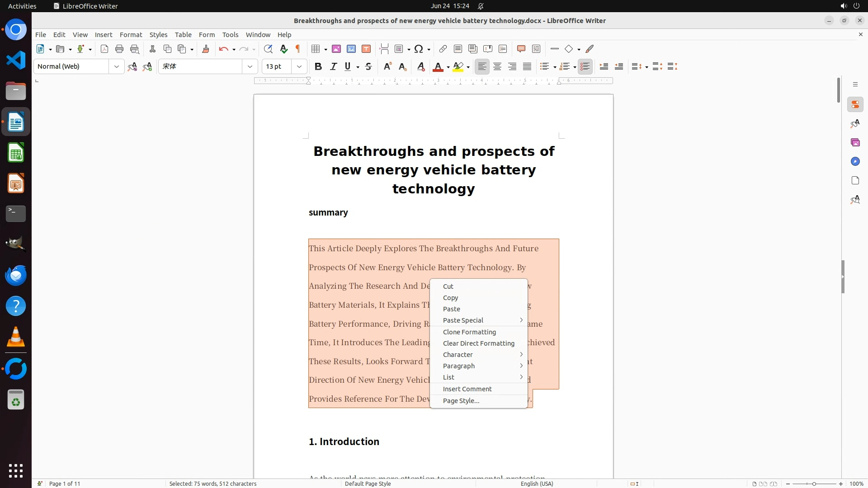Viewport: 868px width, 488px height.
Task: Click the Insert Special Character omega icon
Action: click(x=419, y=49)
